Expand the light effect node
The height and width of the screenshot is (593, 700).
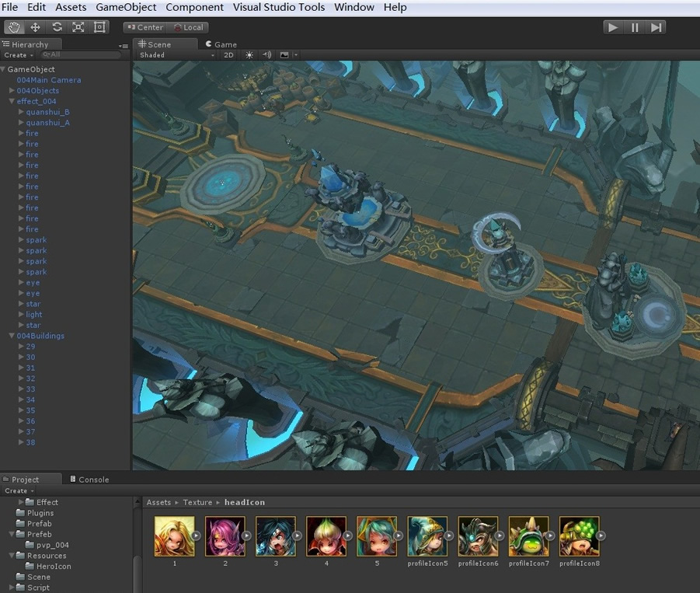point(21,314)
